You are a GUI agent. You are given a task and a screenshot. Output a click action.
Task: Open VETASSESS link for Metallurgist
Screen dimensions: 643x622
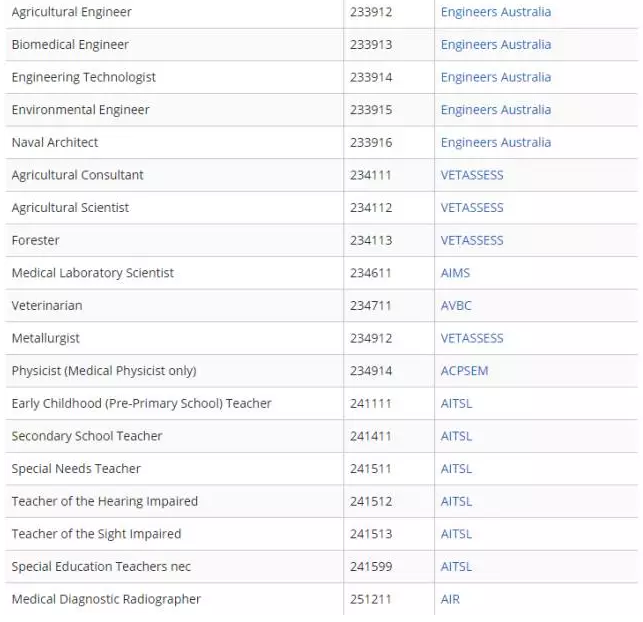[x=472, y=338]
